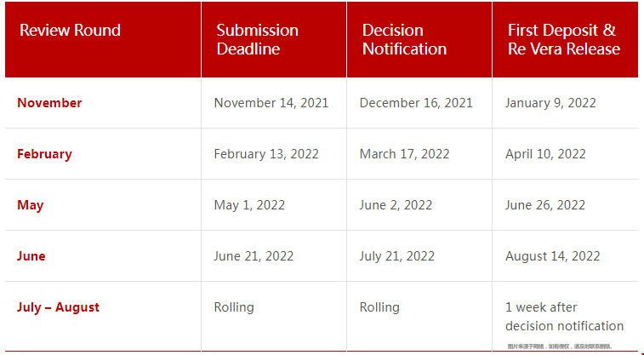This screenshot has width=644, height=355.
Task: Click the July – August round label
Action: click(58, 307)
